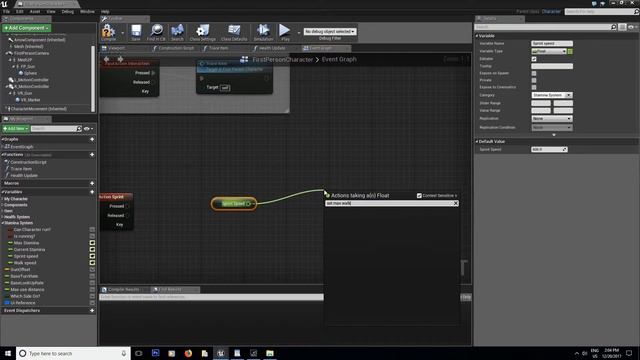This screenshot has width=640, height=360.
Task: Click the array toggle icon beside Variable Type
Action: (x=570, y=51)
